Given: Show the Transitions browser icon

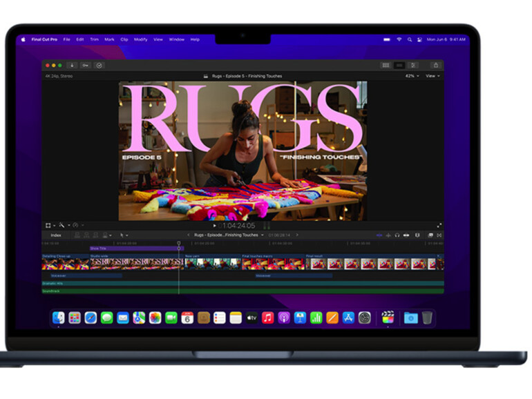Looking at the screenshot, I should coord(439,235).
